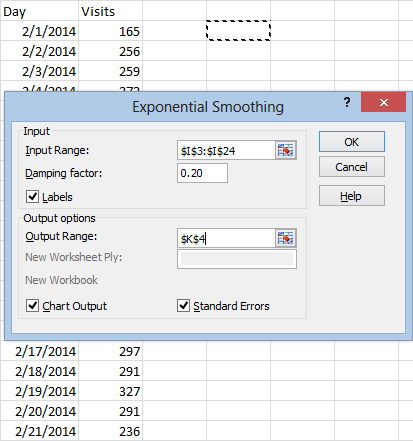413x441 pixels.
Task: Click the Cancel button
Action: [352, 167]
